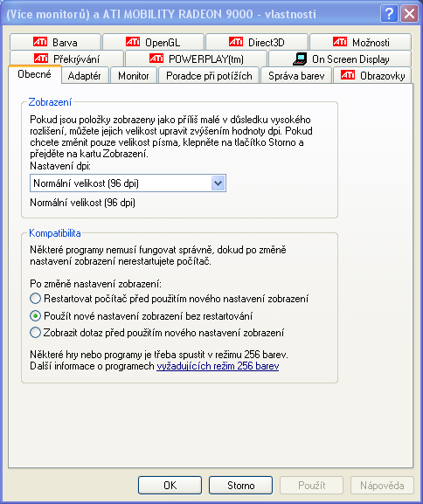The height and width of the screenshot is (504, 423).
Task: Click the OK button
Action: point(170,485)
